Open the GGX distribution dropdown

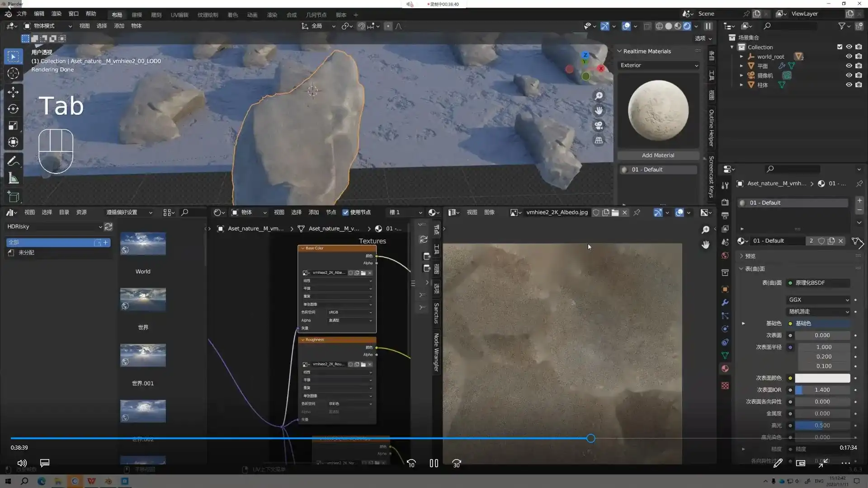(819, 300)
